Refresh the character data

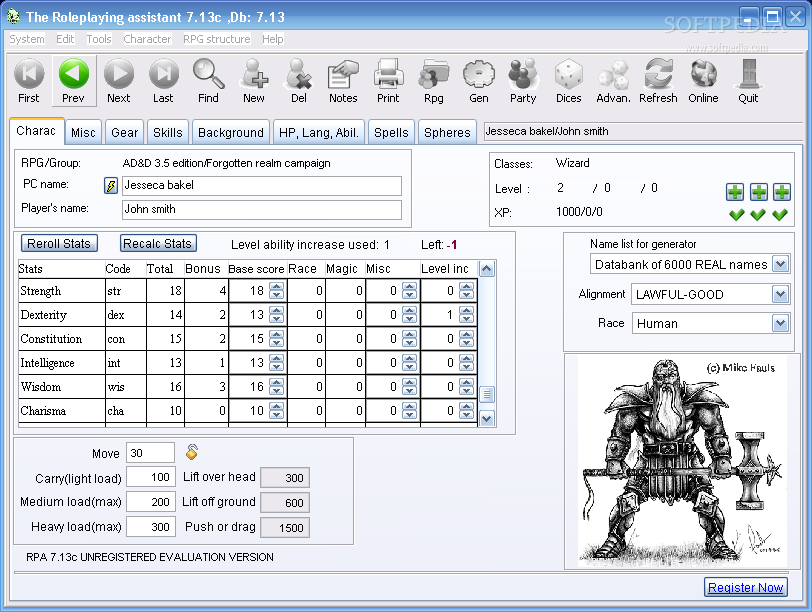(x=658, y=81)
